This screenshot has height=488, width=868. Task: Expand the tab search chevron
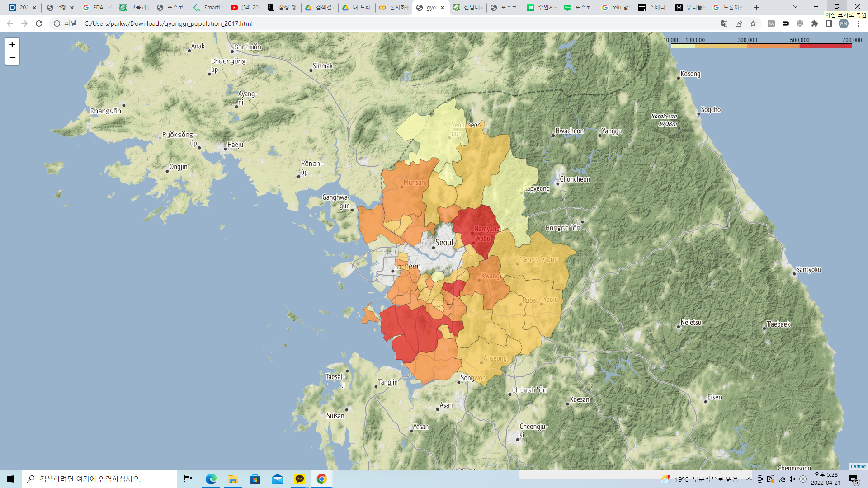(795, 7)
